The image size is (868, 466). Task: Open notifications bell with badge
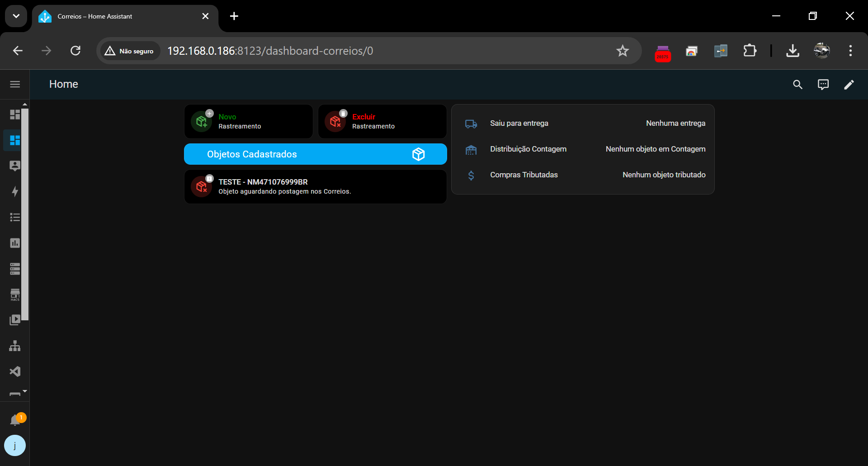tap(15, 420)
